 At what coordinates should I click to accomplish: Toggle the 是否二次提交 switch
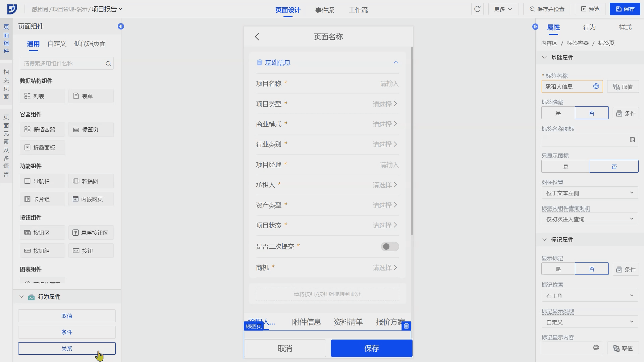pyautogui.click(x=390, y=247)
